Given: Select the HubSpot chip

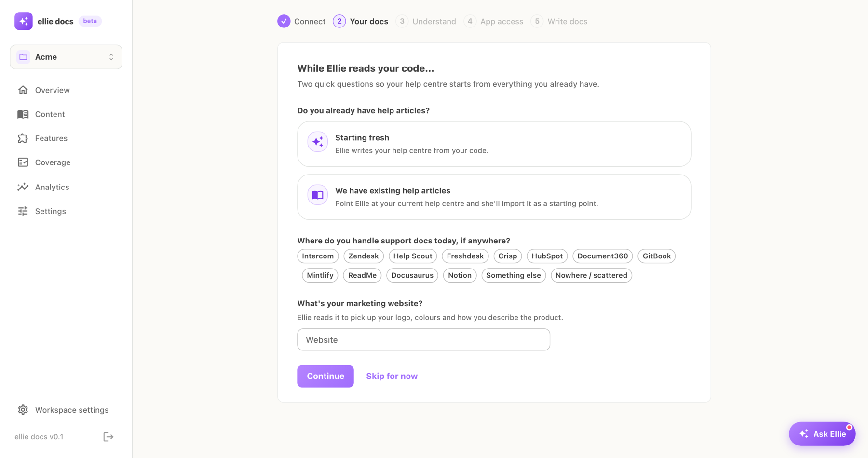Looking at the screenshot, I should click(x=547, y=256).
